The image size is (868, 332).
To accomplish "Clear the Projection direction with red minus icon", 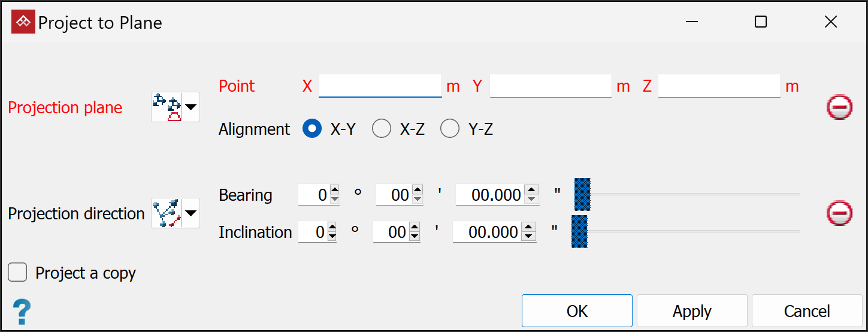I will (x=839, y=213).
